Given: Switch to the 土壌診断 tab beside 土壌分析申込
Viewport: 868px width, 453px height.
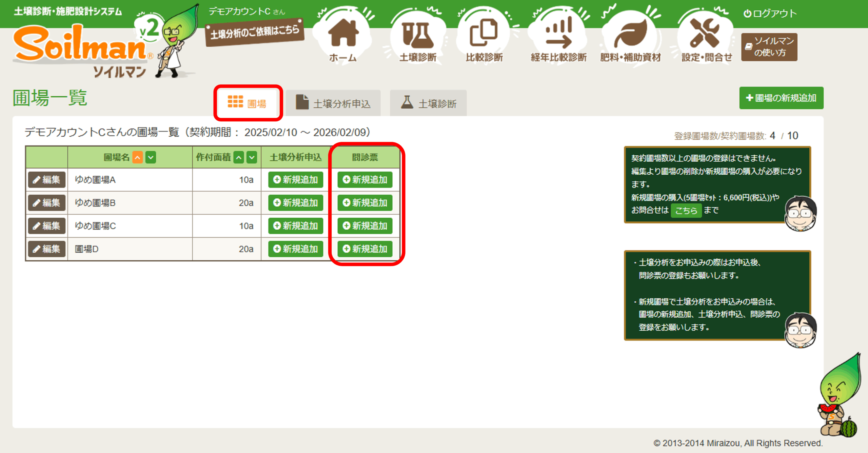Looking at the screenshot, I should click(428, 103).
